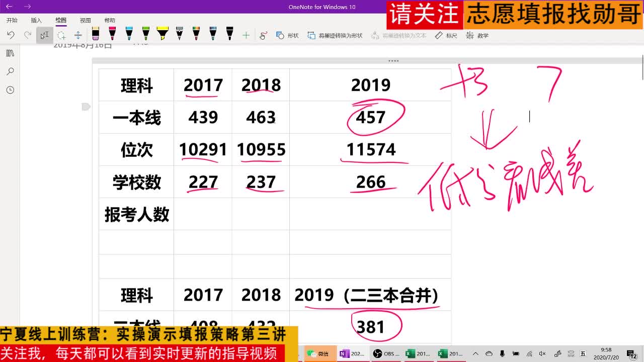
Task: Pick the black pen beside the plus button
Action: pyautogui.click(x=229, y=34)
